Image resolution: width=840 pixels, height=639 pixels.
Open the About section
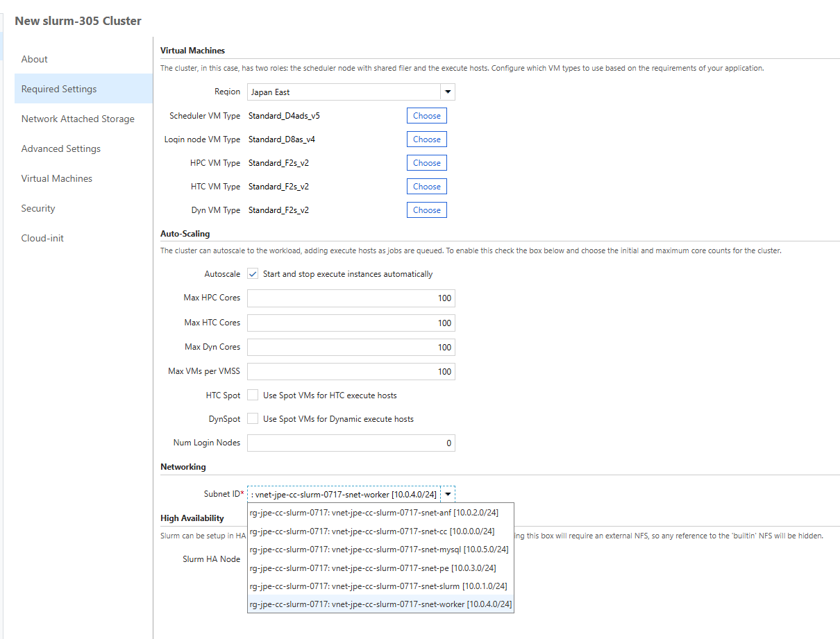click(35, 59)
